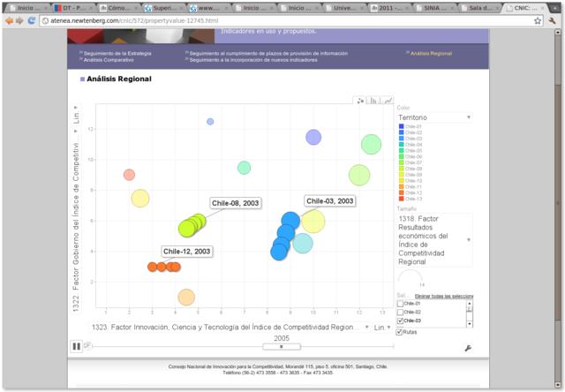Image resolution: width=565 pixels, height=392 pixels.
Task: Open chart settings wrench icon
Action: (467, 348)
